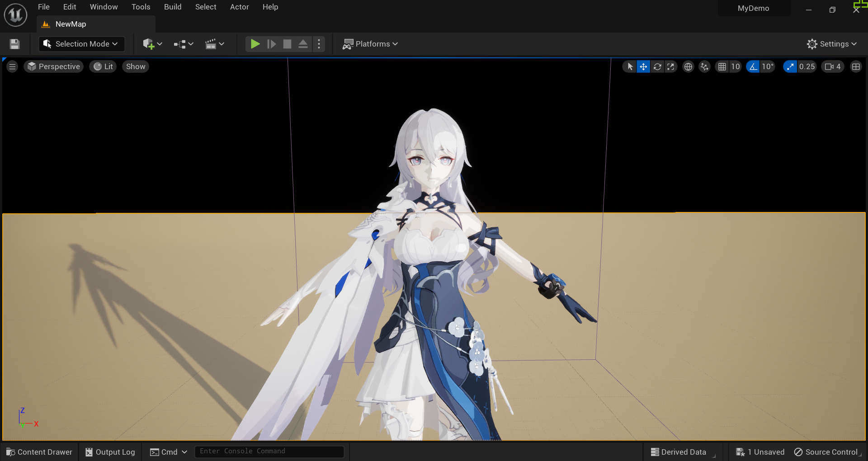Viewport: 868px width, 461px height.
Task: Save the current level with disk icon
Action: [x=14, y=44]
